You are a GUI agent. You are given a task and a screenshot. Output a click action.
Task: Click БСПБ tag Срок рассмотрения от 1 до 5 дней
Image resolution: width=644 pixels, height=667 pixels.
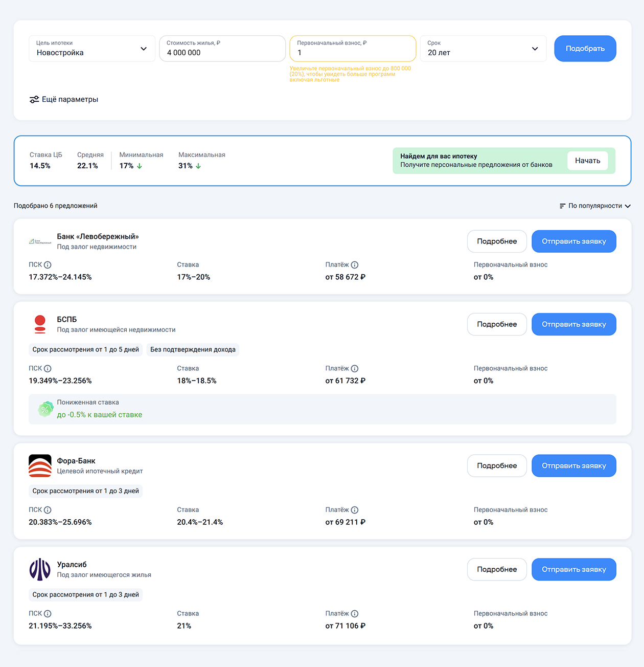click(86, 350)
